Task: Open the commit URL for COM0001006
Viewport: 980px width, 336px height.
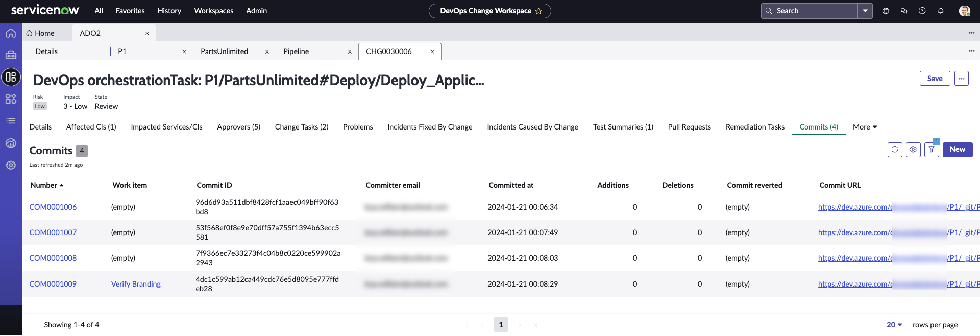Action: pyautogui.click(x=899, y=207)
